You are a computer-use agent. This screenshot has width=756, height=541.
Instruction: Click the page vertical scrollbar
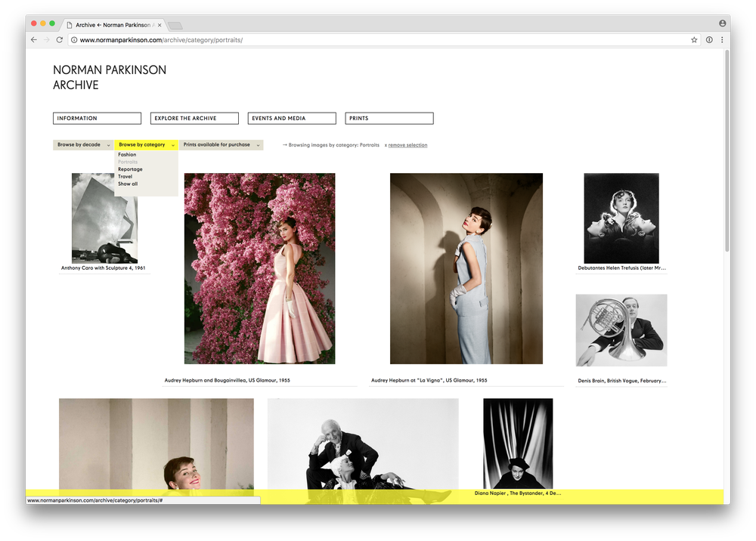coord(727,150)
